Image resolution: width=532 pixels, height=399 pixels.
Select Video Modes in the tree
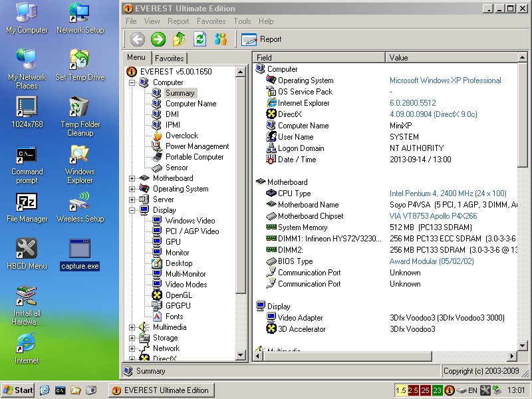point(186,285)
